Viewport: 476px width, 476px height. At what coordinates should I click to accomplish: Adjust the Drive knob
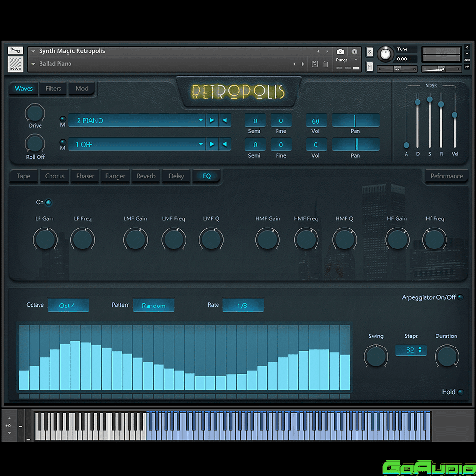coord(35,113)
